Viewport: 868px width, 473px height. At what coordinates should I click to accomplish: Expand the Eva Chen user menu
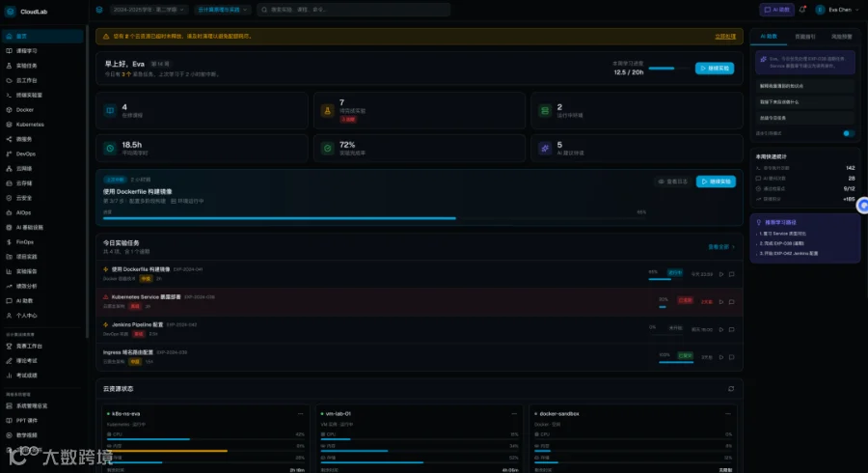837,10
